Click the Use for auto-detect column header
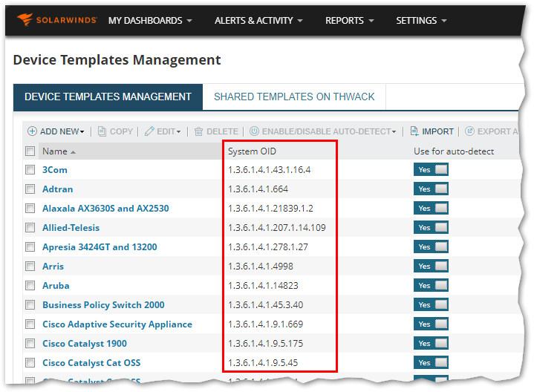 pos(454,151)
